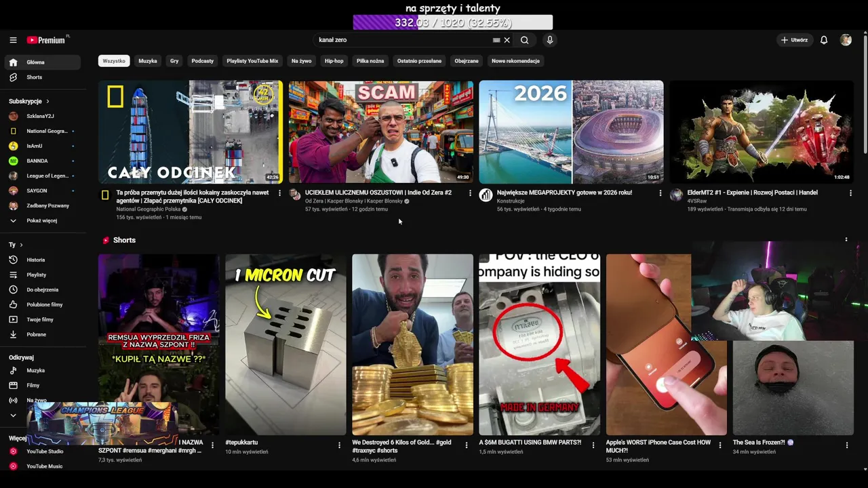Open National Geographic subscription in sidebar

43,131
